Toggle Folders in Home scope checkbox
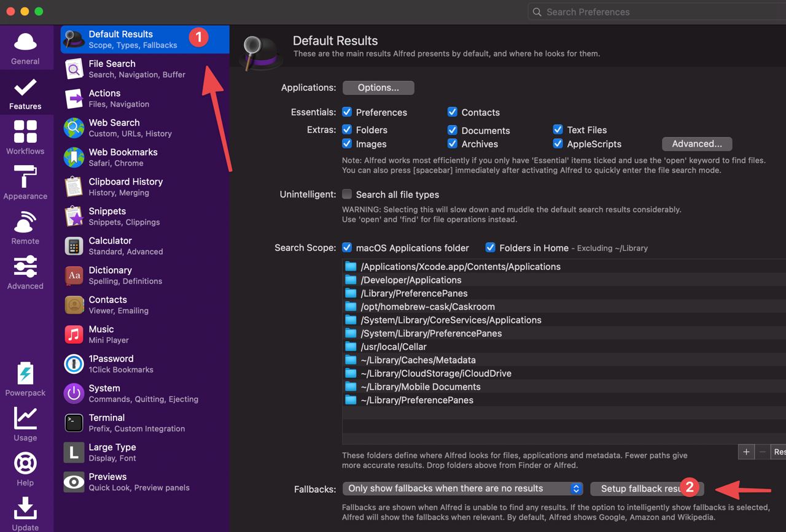The height and width of the screenshot is (532, 786). pyautogui.click(x=490, y=247)
